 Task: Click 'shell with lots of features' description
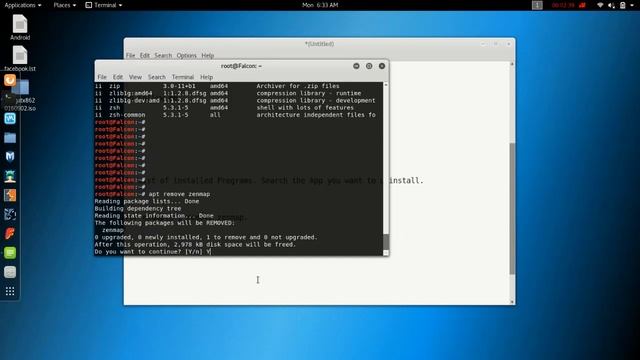(x=305, y=108)
